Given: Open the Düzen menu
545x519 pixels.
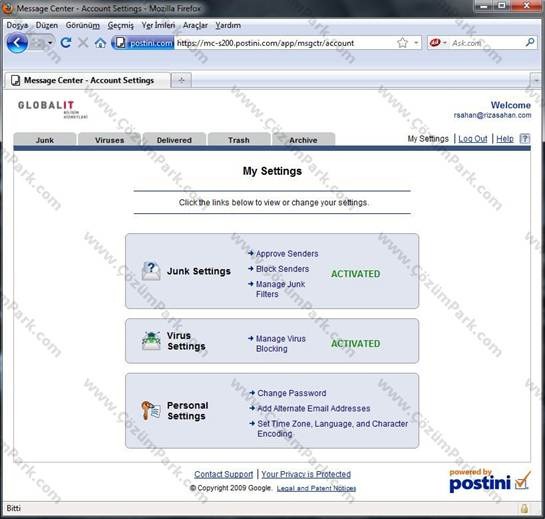Looking at the screenshot, I should (47, 25).
